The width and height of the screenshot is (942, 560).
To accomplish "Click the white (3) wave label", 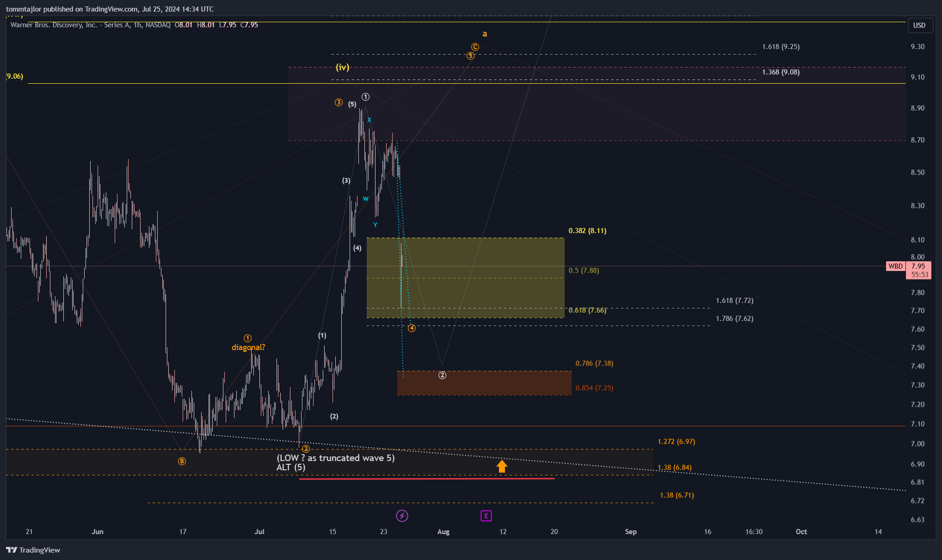I will click(346, 181).
